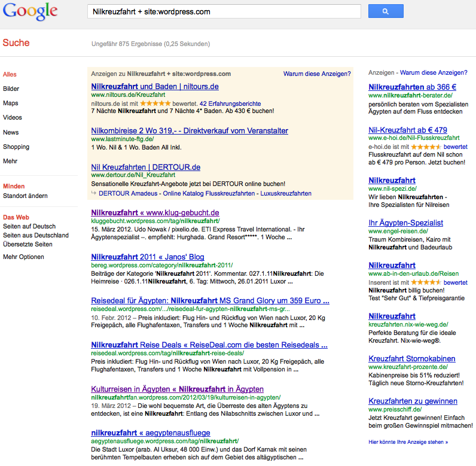Click the blue magnifier search button
Image resolution: width=476 pixels, height=466 pixels.
386,11
